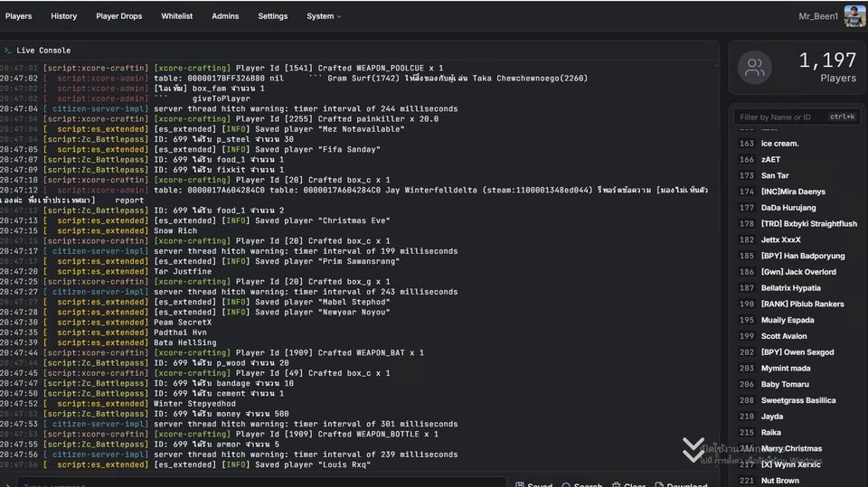Select player Bellatrix Hypatia from list

[790, 288]
